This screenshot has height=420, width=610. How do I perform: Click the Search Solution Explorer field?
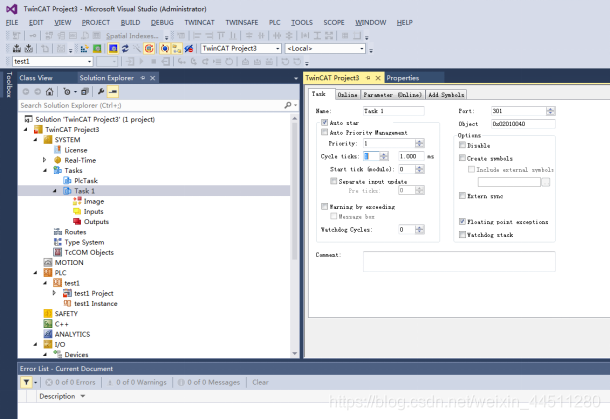click(152, 105)
